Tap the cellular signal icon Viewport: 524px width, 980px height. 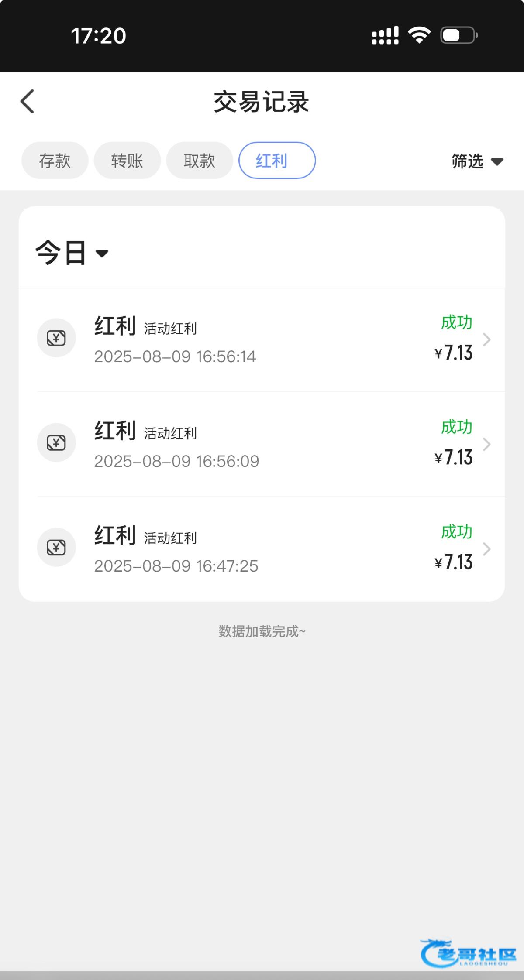[x=385, y=35]
